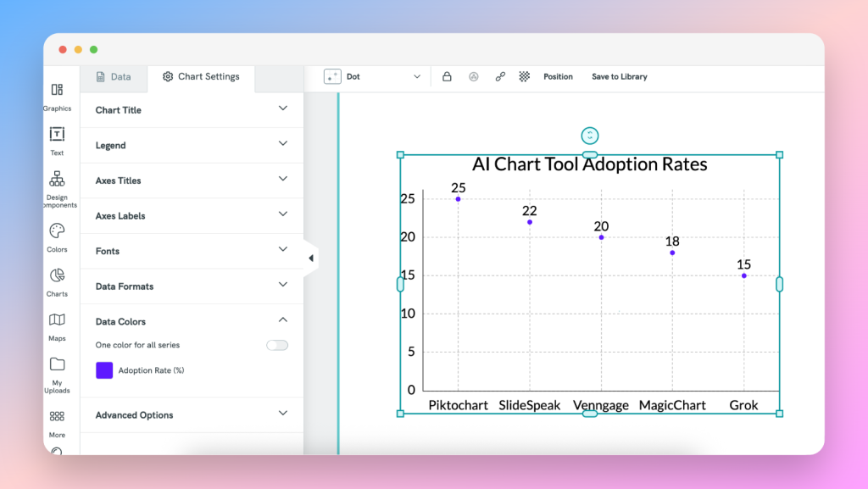This screenshot has width=868, height=489.
Task: Expand the Data Formats section
Action: [192, 286]
